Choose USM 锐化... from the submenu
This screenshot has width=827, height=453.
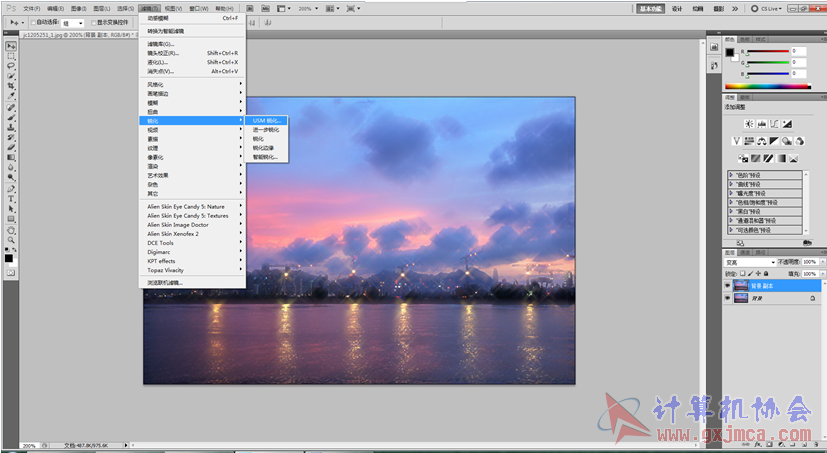pyautogui.click(x=267, y=120)
